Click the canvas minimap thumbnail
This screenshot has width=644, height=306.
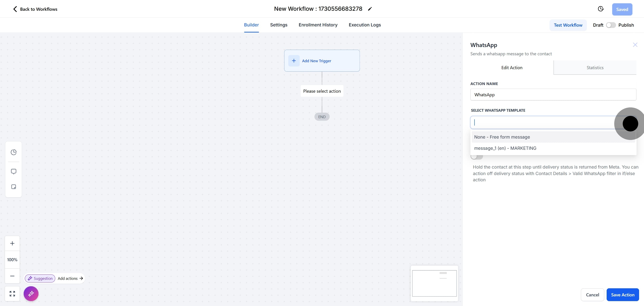click(x=434, y=283)
